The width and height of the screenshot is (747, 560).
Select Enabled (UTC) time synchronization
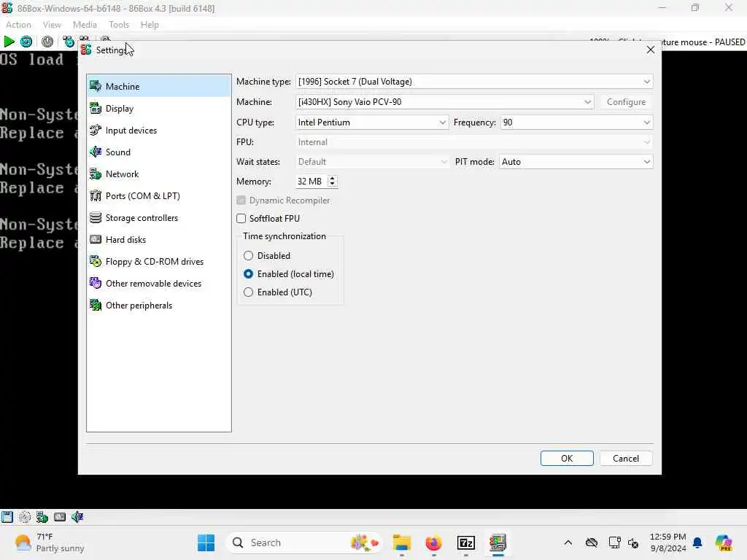pos(248,292)
